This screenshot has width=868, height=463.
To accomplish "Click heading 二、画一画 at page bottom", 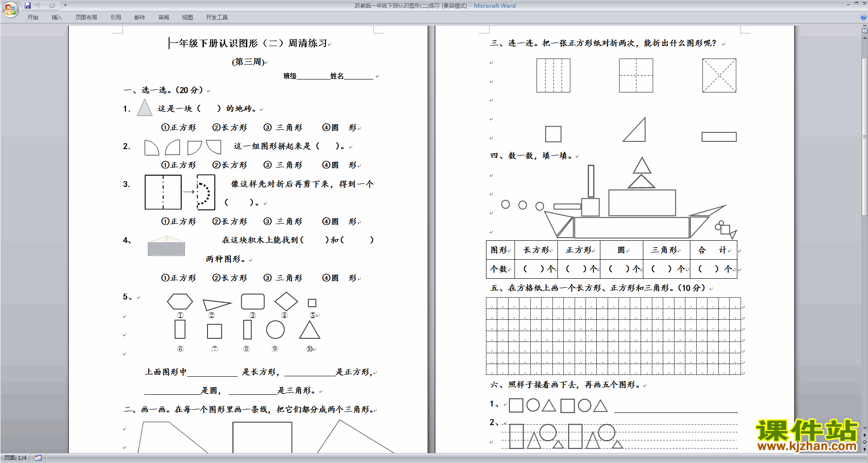I will pos(248,409).
